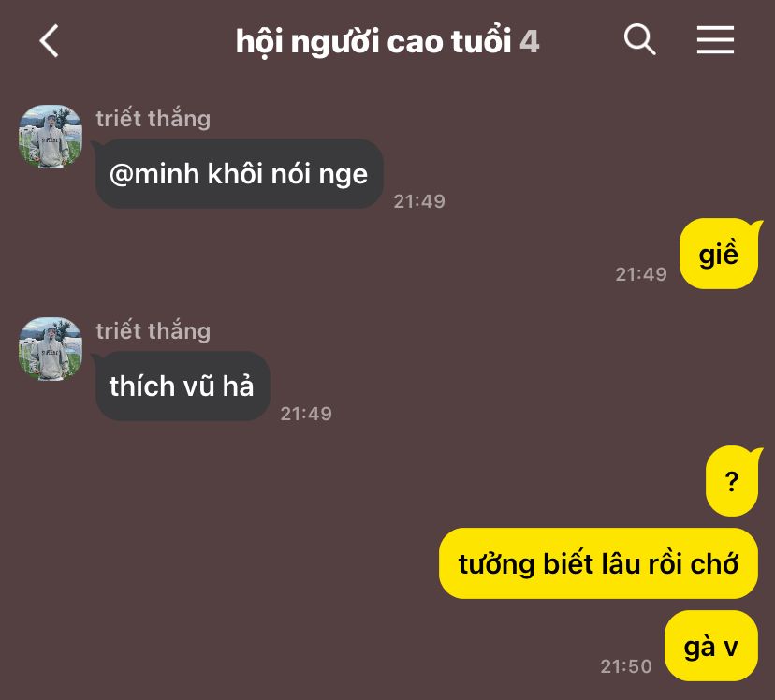Tap first triết thắng avatar photo
This screenshot has height=700, width=775.
(x=51, y=137)
